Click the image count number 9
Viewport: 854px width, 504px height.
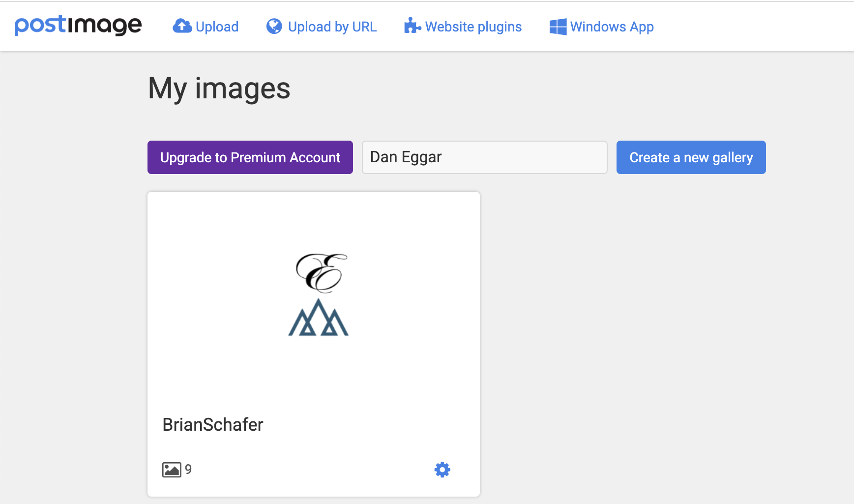(188, 470)
